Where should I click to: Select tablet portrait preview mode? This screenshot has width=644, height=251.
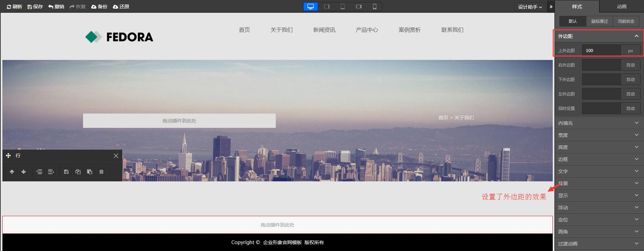343,7
